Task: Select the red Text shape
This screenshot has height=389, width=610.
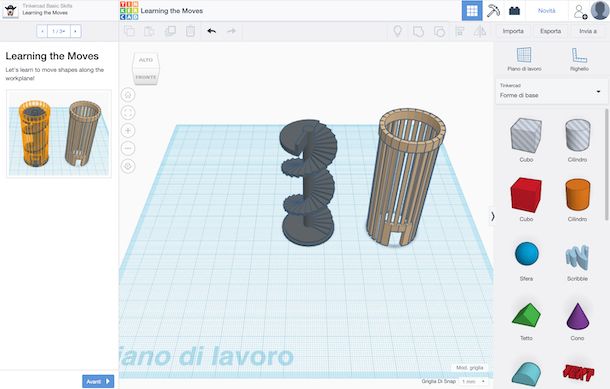Action: point(578,373)
